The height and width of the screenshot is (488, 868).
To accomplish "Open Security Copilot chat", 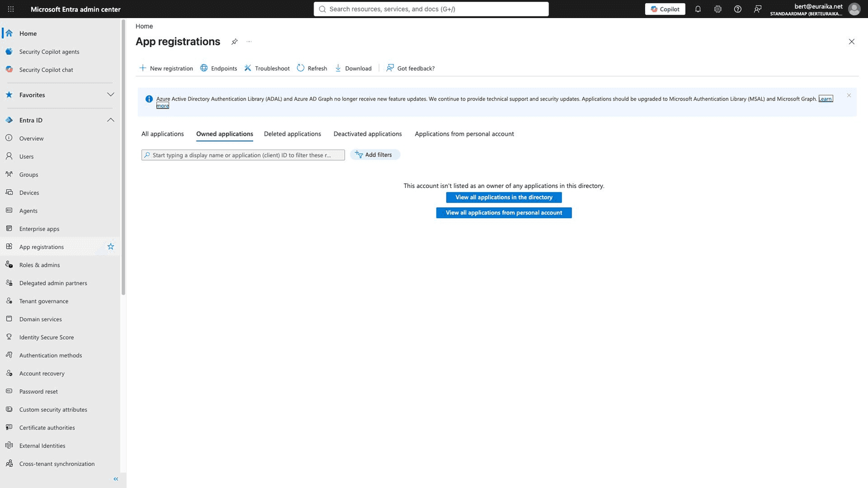I will pyautogui.click(x=60, y=70).
